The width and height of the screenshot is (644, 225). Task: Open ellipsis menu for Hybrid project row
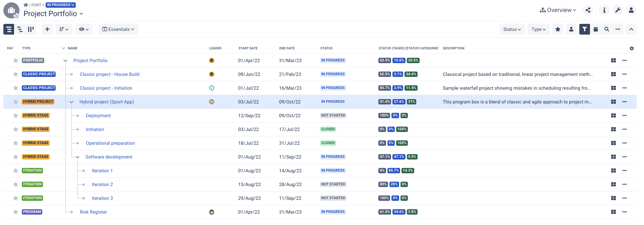625,102
